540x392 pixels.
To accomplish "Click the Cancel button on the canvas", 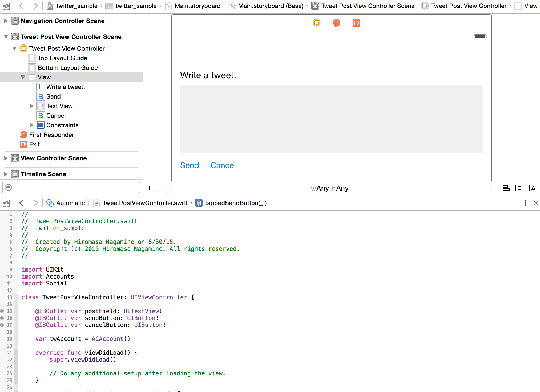I will pyautogui.click(x=223, y=165).
